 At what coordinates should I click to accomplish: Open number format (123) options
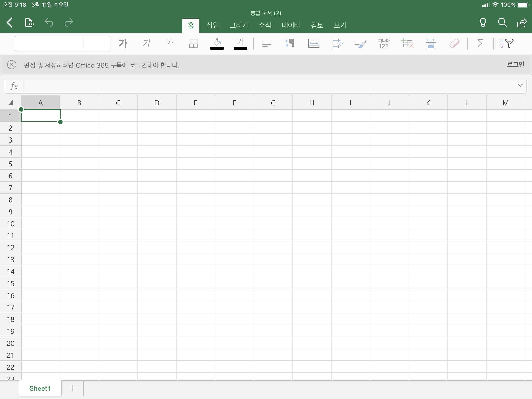coord(384,44)
